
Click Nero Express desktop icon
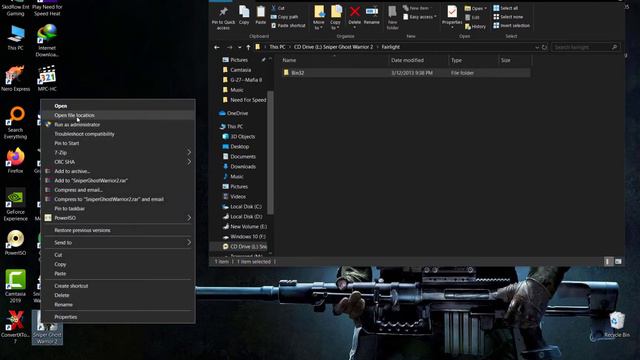[16, 78]
